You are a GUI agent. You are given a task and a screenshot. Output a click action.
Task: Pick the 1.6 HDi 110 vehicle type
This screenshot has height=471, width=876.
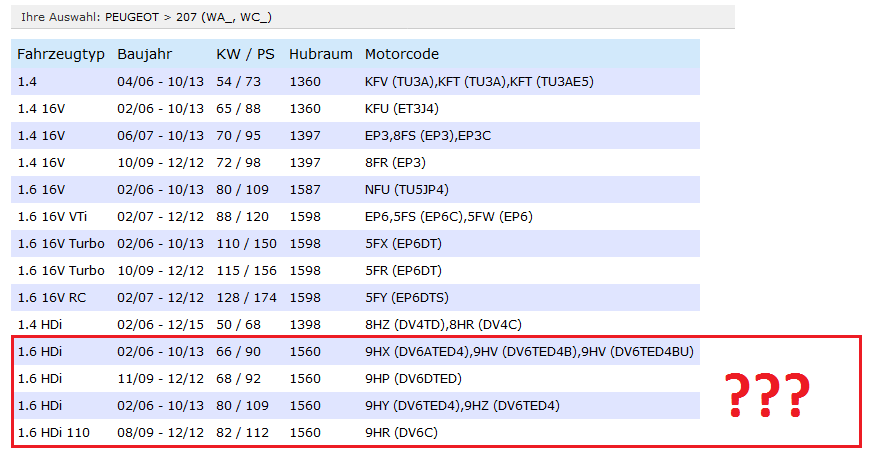[x=52, y=432]
